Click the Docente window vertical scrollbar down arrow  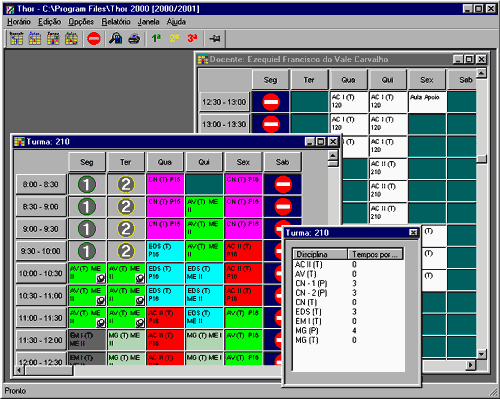pyautogui.click(x=481, y=354)
